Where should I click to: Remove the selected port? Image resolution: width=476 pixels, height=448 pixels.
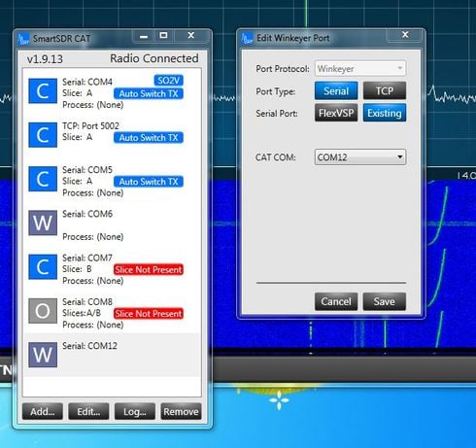(181, 411)
